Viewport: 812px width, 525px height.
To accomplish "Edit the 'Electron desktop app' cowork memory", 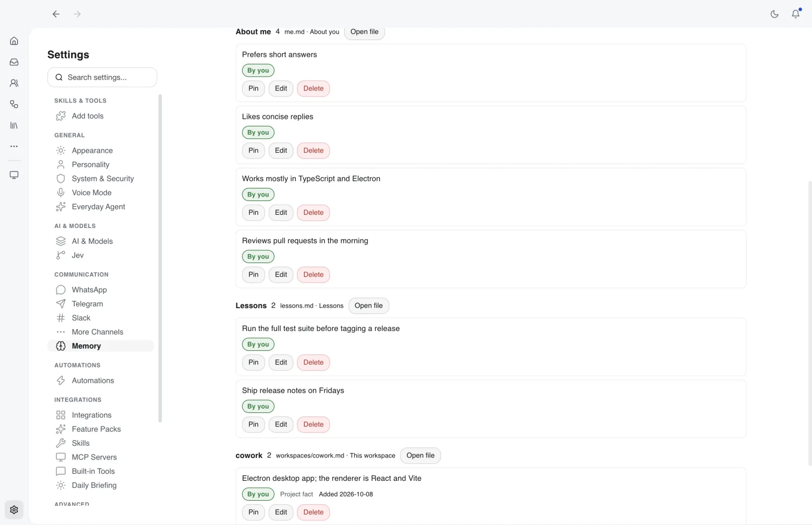I will [x=281, y=512].
